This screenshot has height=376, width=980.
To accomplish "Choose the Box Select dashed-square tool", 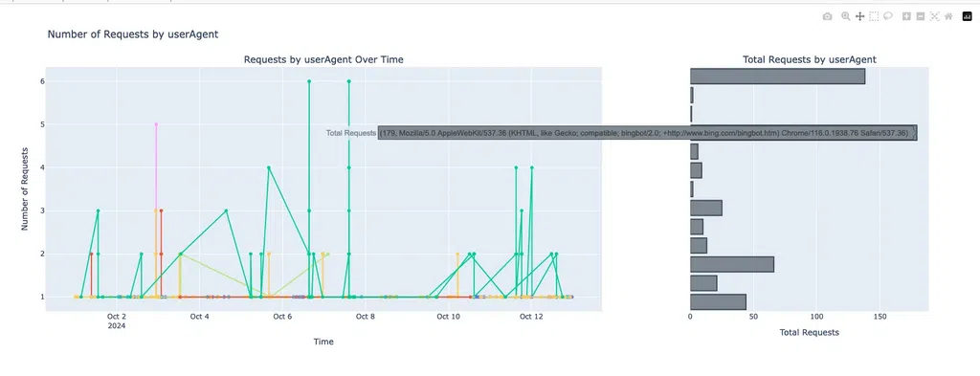I will pyautogui.click(x=874, y=17).
